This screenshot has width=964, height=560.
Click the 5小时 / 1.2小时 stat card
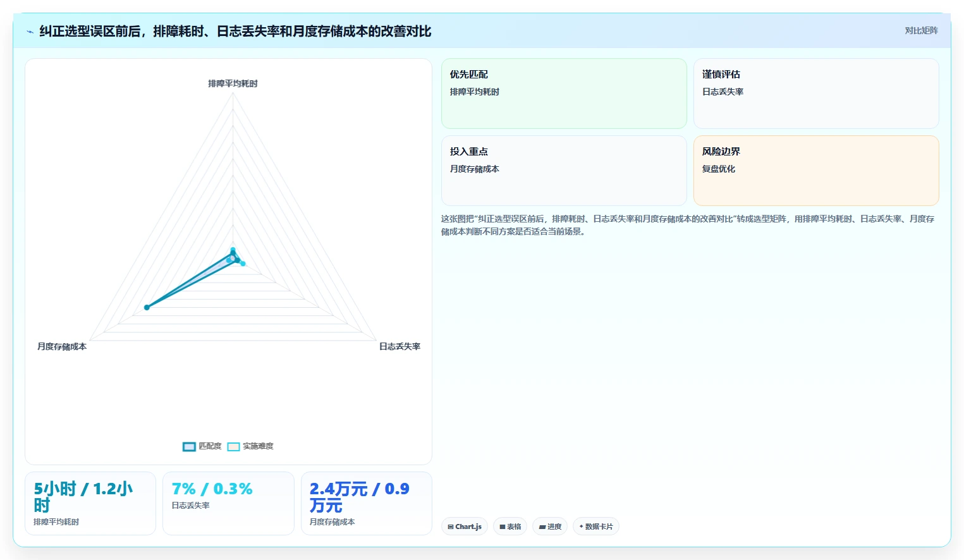(x=90, y=503)
